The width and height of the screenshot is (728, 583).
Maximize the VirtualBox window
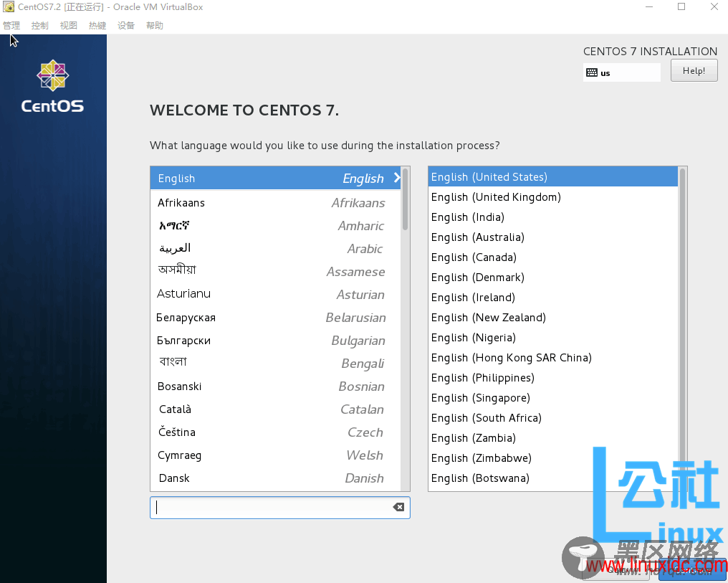tap(681, 6)
